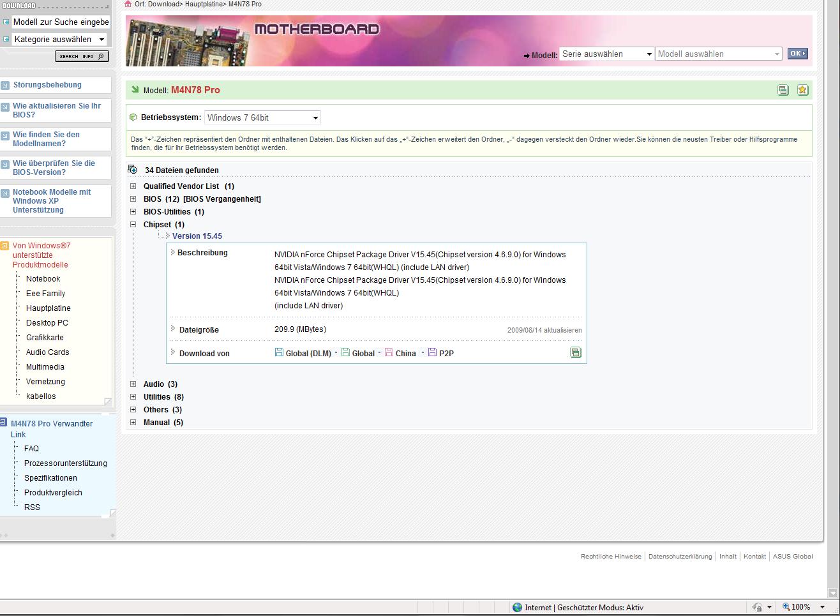
Task: Open the Serie auswählen dropdown
Action: click(x=606, y=54)
